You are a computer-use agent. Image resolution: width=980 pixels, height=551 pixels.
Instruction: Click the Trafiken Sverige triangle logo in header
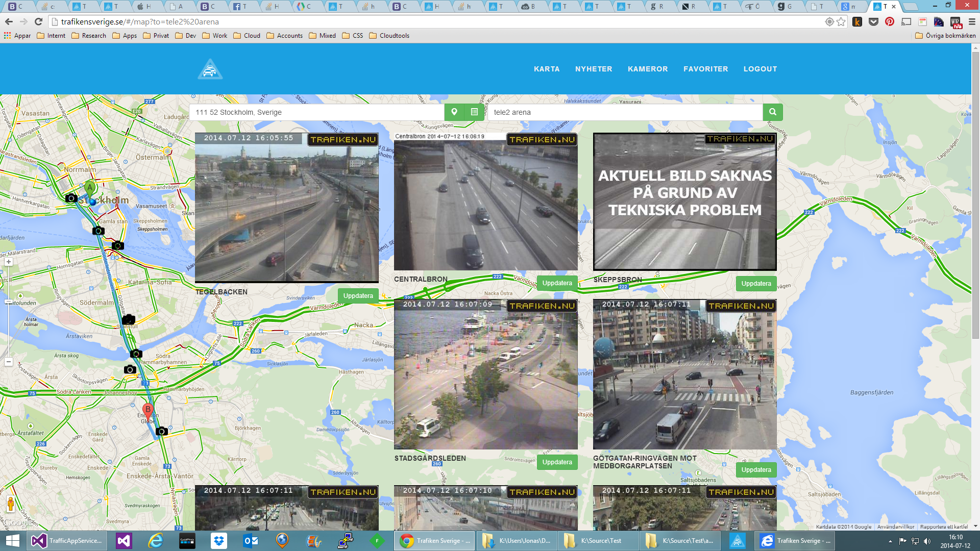(209, 68)
